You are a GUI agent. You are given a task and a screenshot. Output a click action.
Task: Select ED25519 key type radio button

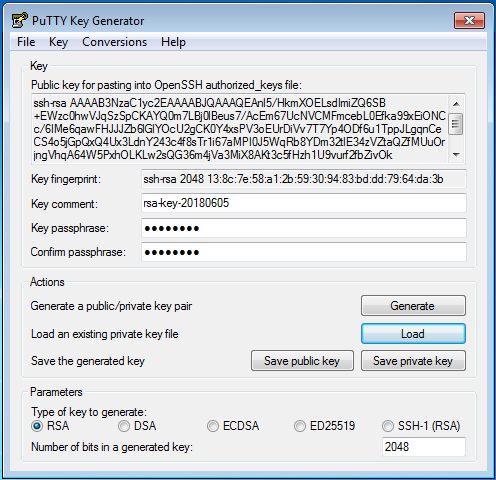(x=300, y=426)
